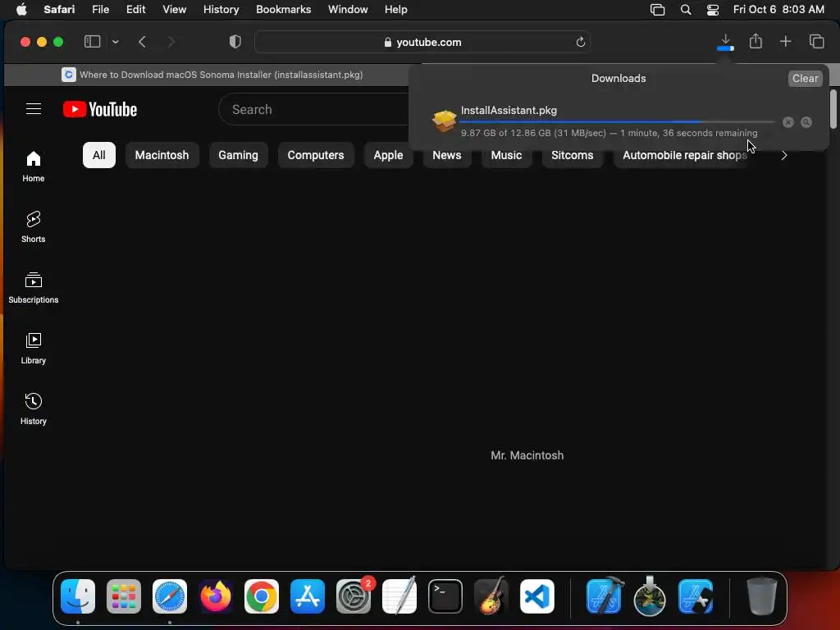
Task: Open Google Chrome from the Dock
Action: coord(262,596)
